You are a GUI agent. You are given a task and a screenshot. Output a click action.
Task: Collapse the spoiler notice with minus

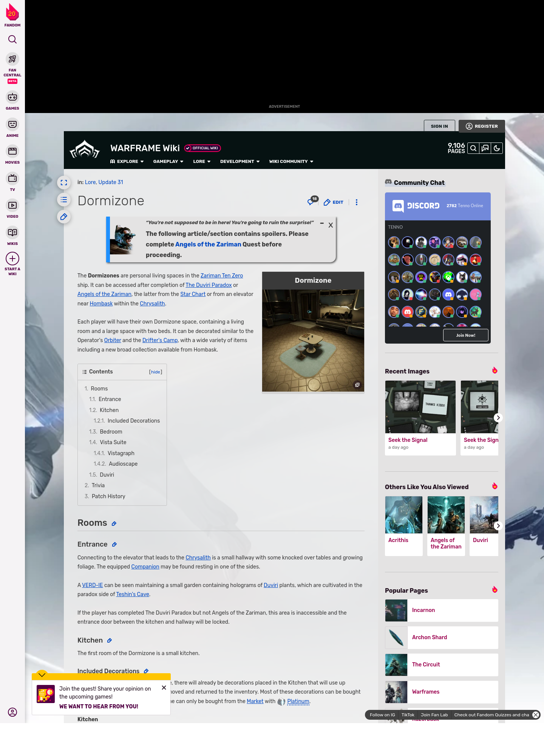[322, 223]
